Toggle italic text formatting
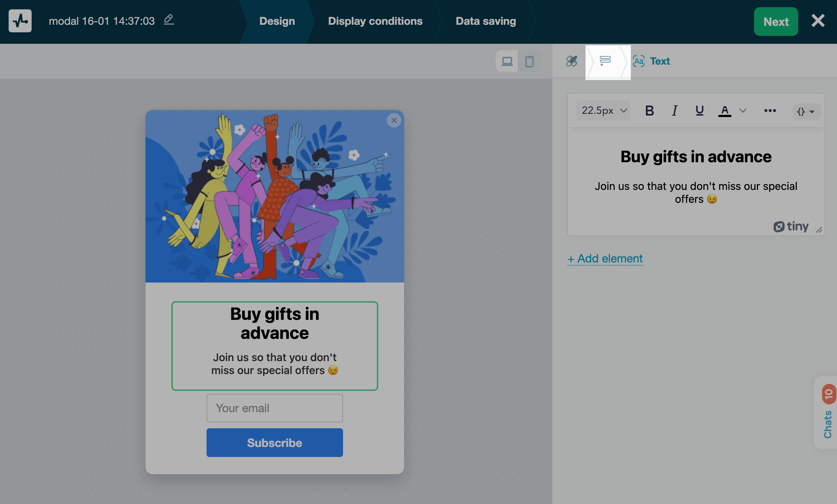Image resolution: width=837 pixels, height=504 pixels. pyautogui.click(x=674, y=111)
